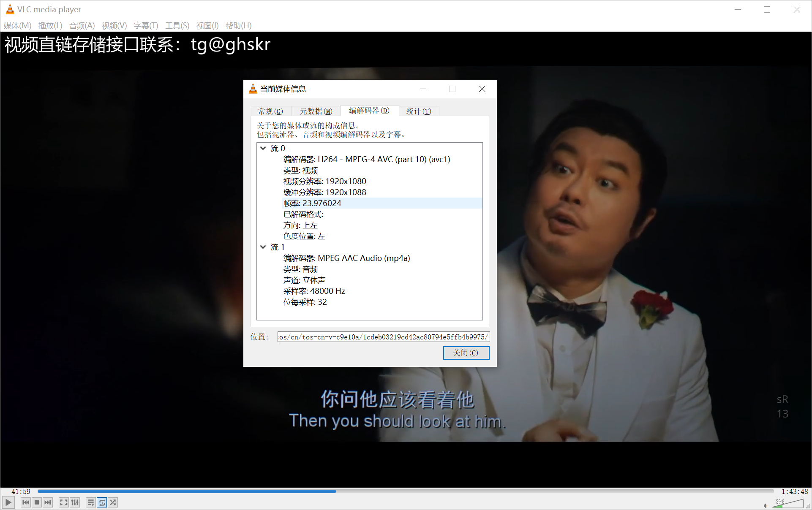
Task: Skip to previous media track
Action: click(x=26, y=502)
